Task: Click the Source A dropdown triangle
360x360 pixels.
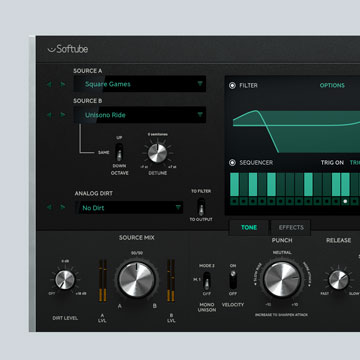Action: 200,84
